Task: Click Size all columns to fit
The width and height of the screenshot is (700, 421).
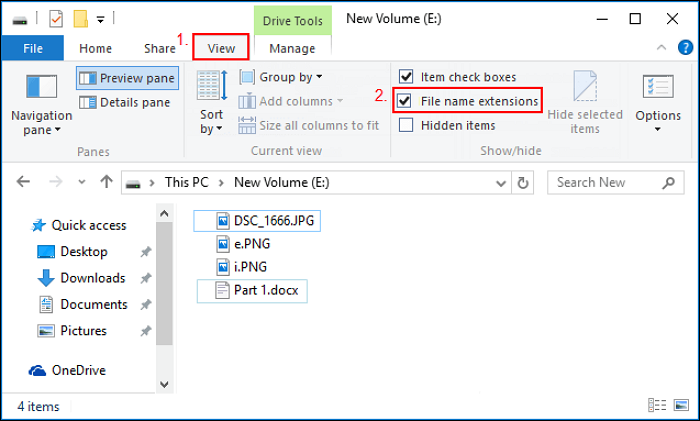Action: (309, 125)
